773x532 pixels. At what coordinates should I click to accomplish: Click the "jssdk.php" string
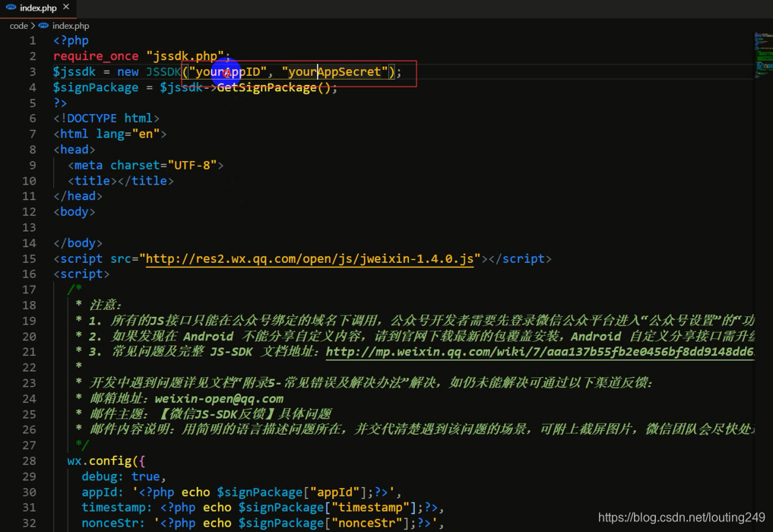tap(185, 56)
